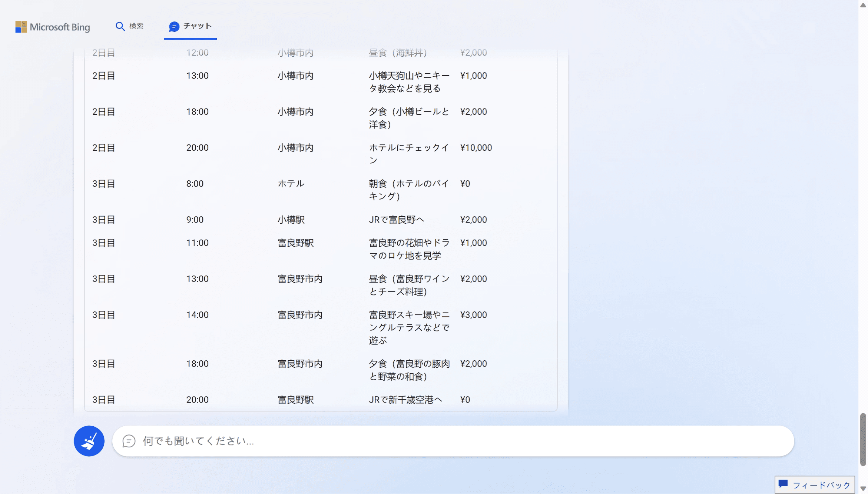
Task: Click the ¥0 cost in the 8:00 row
Action: click(465, 184)
